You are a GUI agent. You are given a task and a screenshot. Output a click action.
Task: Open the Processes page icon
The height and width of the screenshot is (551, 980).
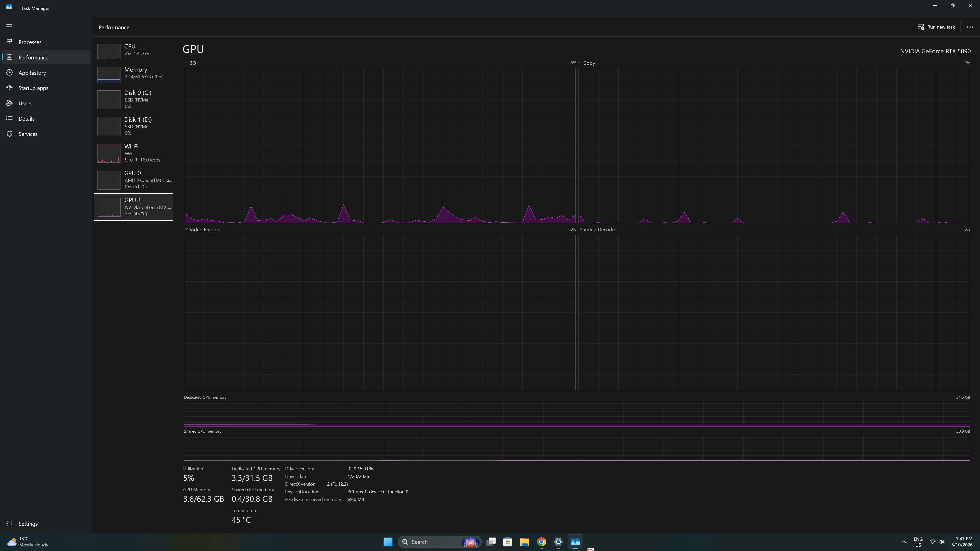9,42
